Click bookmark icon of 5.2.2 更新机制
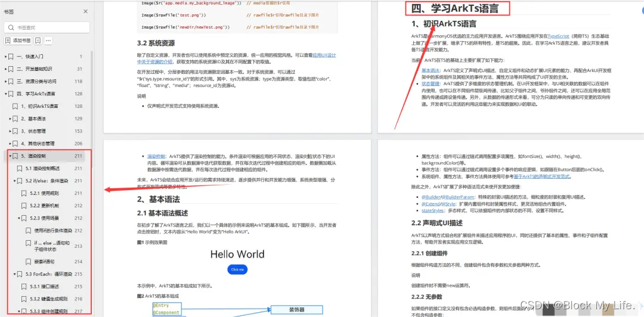644x317 pixels. (x=24, y=206)
